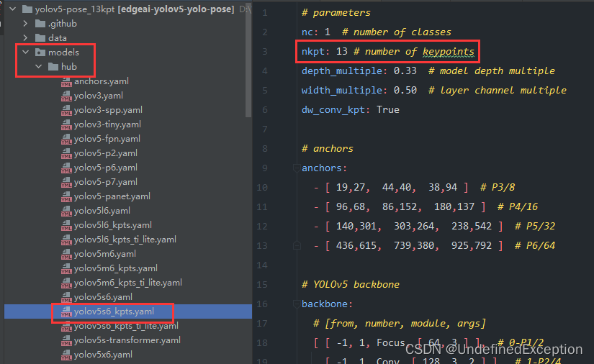594x364 pixels.
Task: Click the YML icon of yolov5m6_kpts_ti_lite.yaml
Action: click(x=66, y=283)
